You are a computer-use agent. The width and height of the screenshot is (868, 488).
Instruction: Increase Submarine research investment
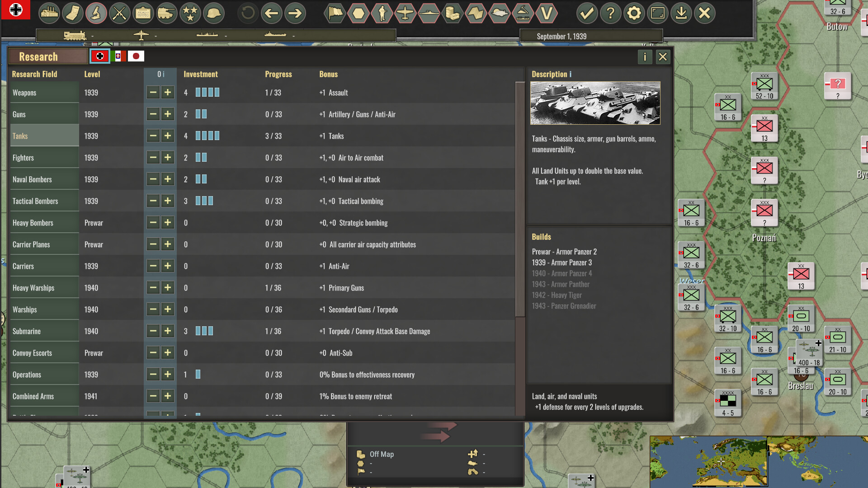pos(168,331)
